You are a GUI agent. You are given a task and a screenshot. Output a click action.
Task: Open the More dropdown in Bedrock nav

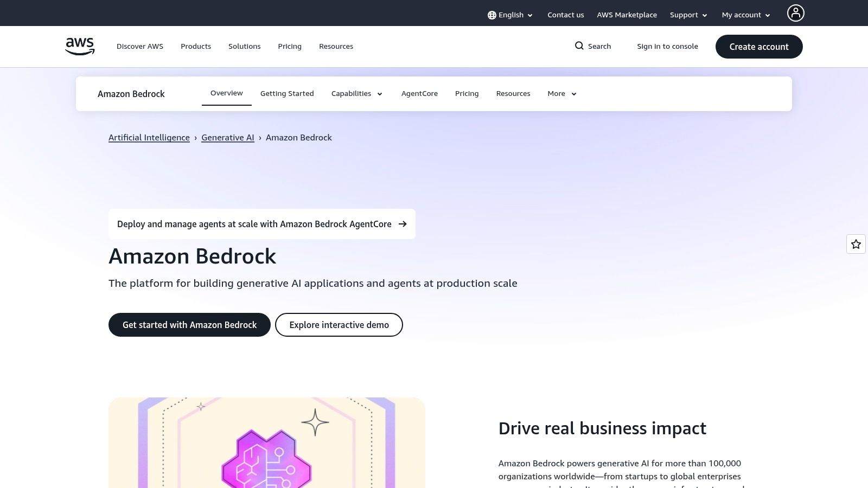561,93
